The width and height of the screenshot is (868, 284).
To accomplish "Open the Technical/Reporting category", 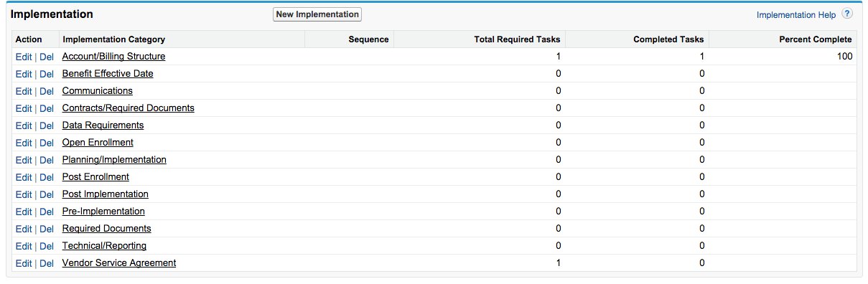I will click(104, 246).
